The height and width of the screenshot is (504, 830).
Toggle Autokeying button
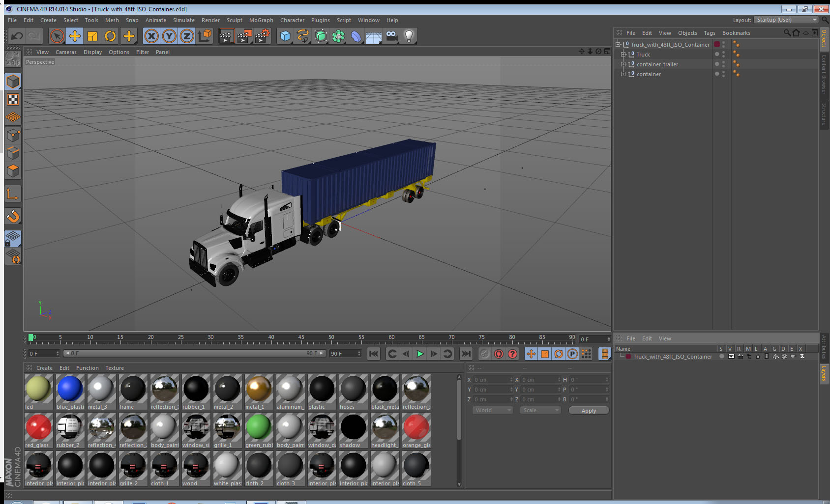click(499, 354)
